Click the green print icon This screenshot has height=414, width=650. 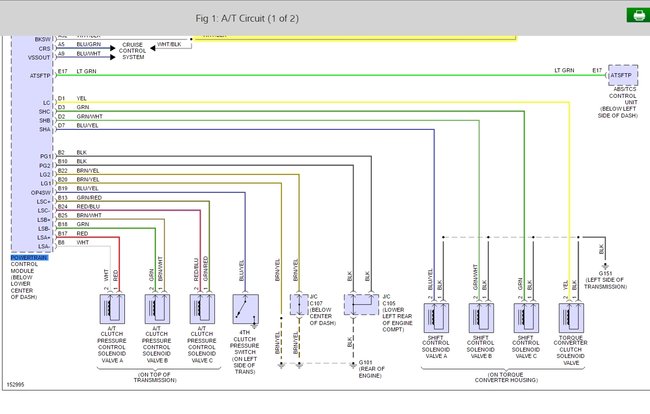[x=638, y=15]
